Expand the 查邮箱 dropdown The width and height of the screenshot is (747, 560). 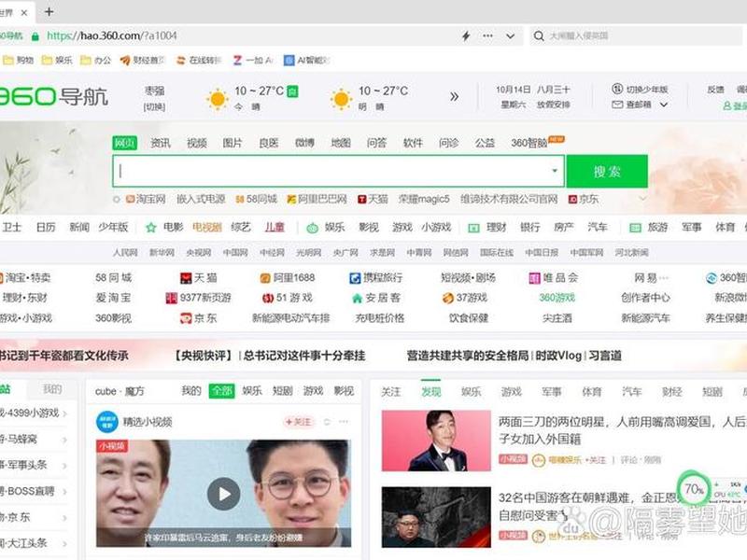click(x=664, y=105)
